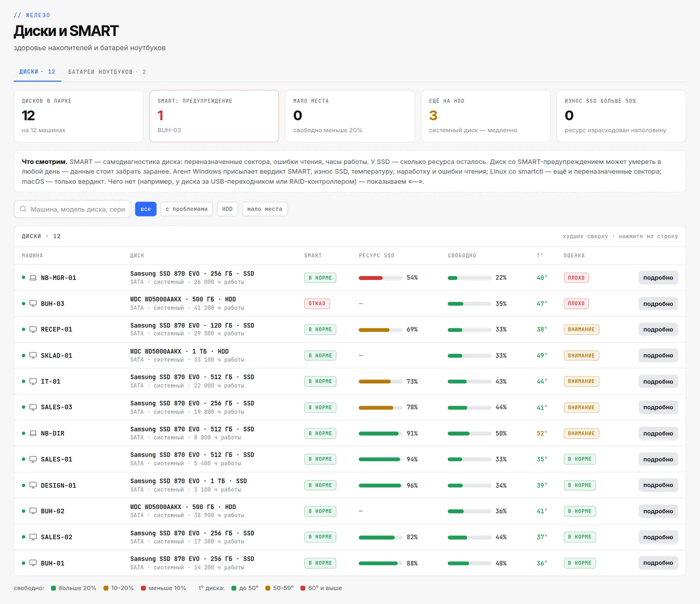Viewport: 700px width, 604px height.
Task: Click the desktop icon beside BUH-01
Action: (x=33, y=563)
